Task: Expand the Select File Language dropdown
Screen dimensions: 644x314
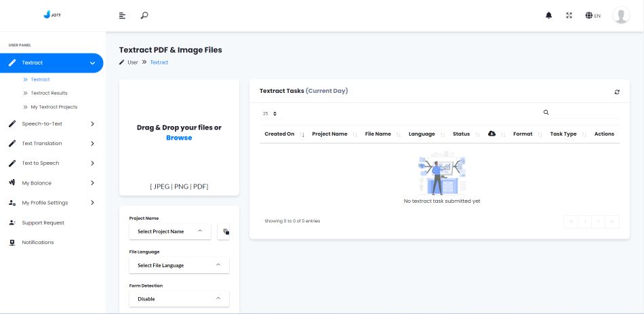Action: [x=179, y=265]
